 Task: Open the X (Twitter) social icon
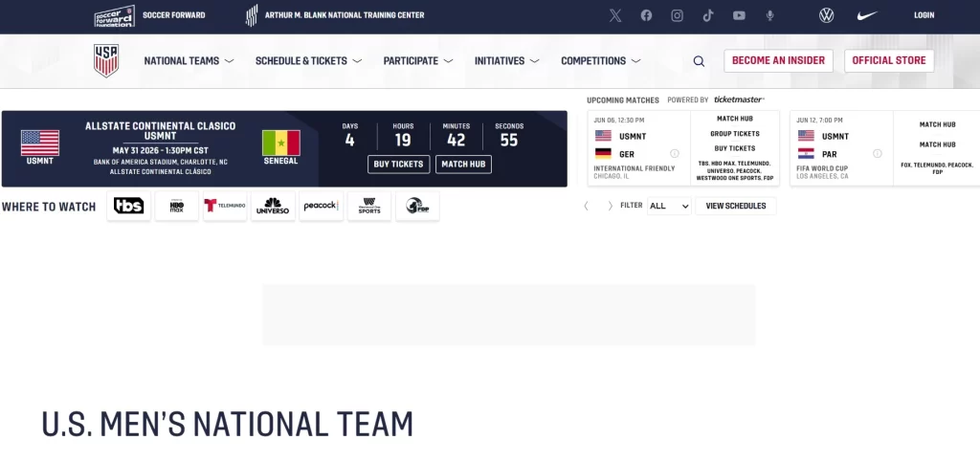(x=615, y=15)
